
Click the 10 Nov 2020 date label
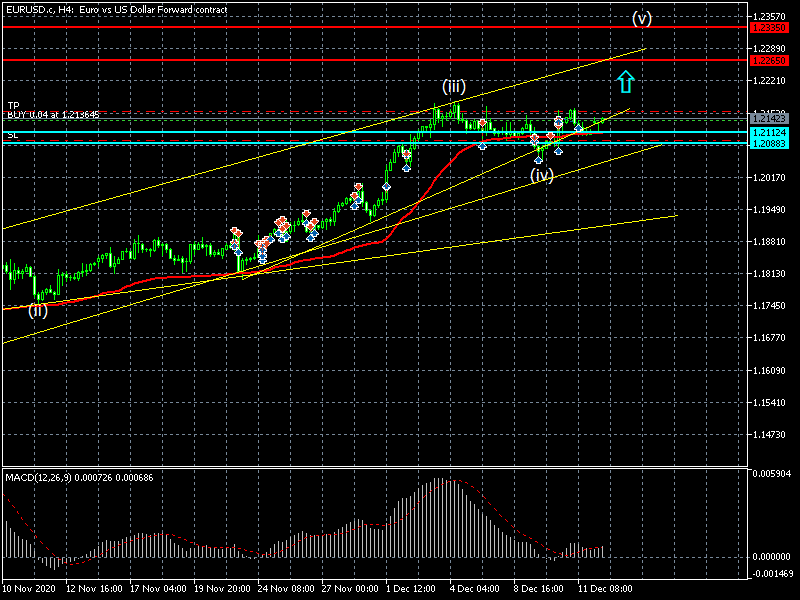click(x=28, y=589)
